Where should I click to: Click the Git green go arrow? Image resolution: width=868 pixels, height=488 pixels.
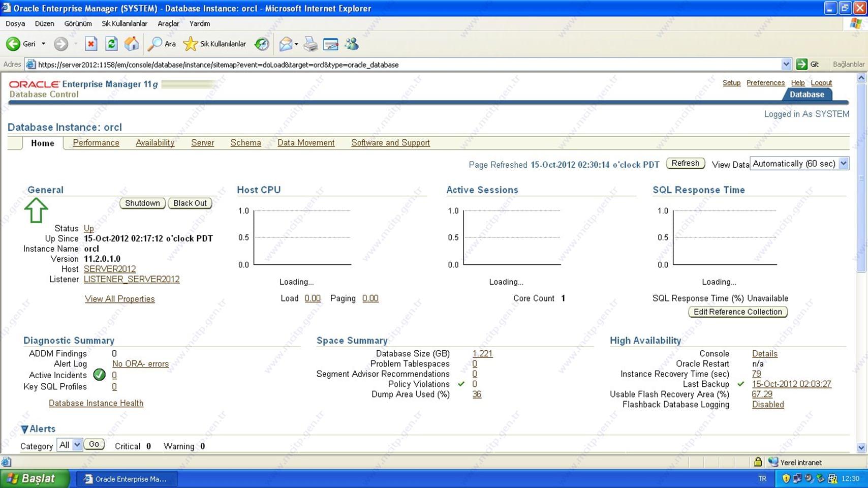coord(802,64)
